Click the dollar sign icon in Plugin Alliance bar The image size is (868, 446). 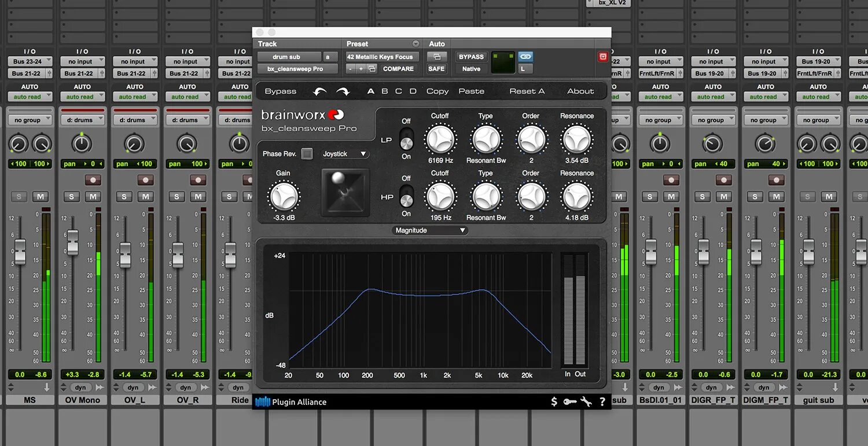[554, 401]
